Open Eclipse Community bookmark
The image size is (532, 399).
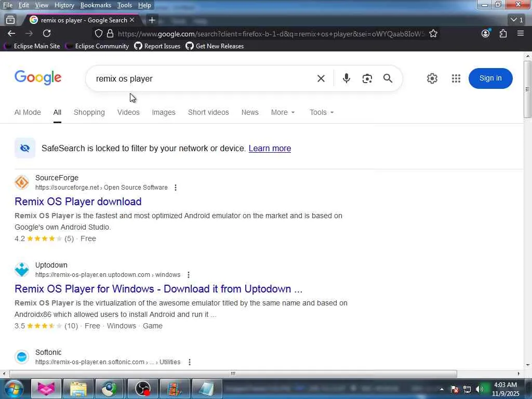point(98,46)
